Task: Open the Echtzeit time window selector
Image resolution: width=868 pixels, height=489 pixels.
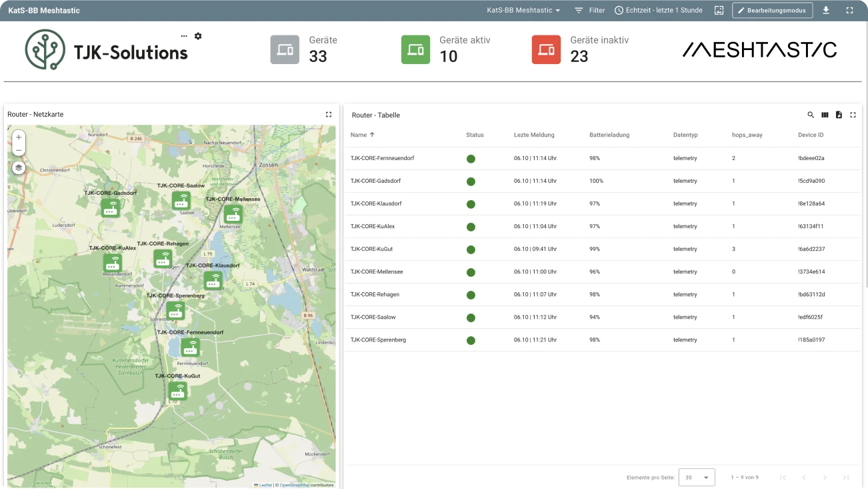Action: 658,10
